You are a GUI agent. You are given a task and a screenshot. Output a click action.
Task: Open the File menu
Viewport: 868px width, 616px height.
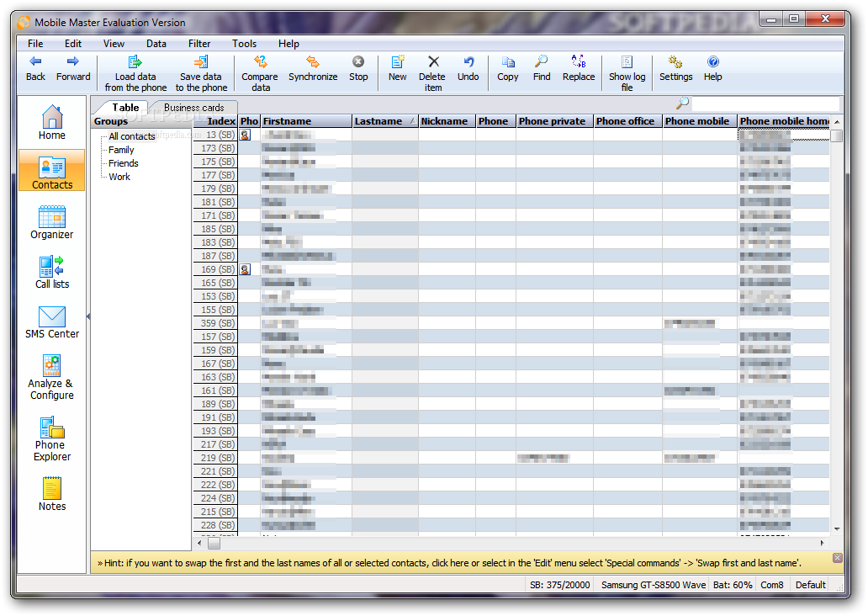[35, 43]
